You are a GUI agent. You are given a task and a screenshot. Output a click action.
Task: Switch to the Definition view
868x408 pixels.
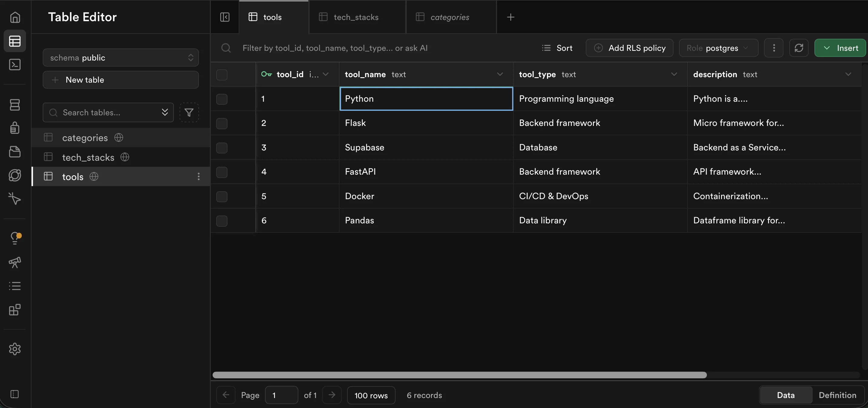[837, 395]
